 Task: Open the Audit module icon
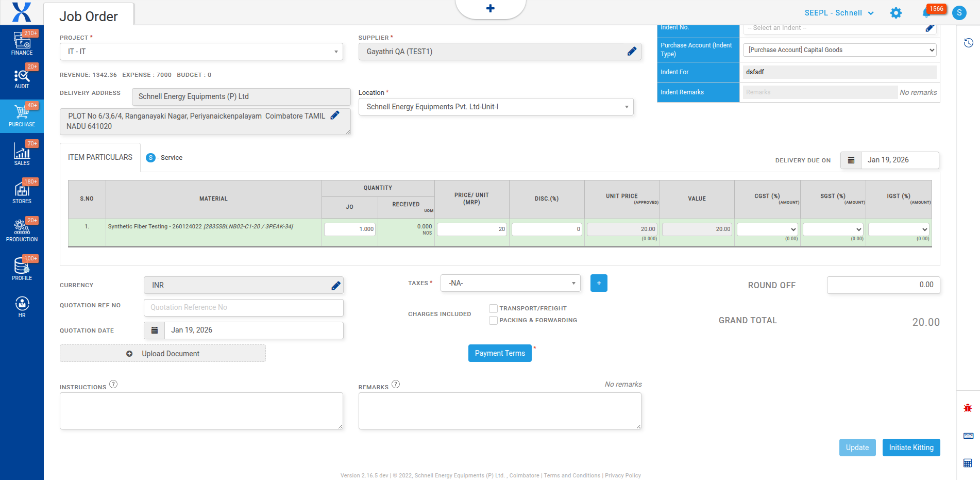click(22, 78)
